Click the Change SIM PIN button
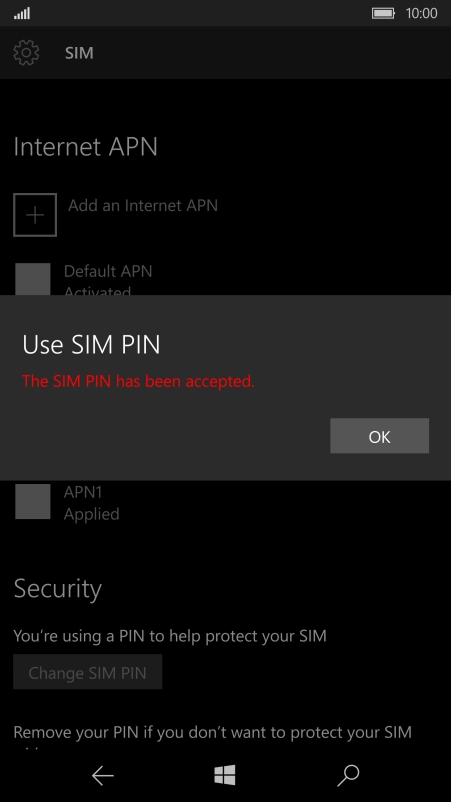Viewport: 451px width, 802px height. [x=87, y=672]
